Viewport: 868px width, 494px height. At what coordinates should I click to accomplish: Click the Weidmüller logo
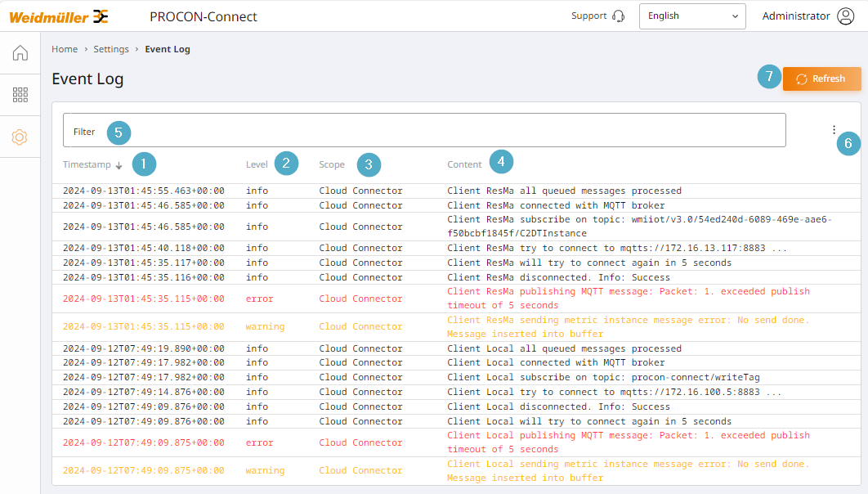pyautogui.click(x=59, y=16)
